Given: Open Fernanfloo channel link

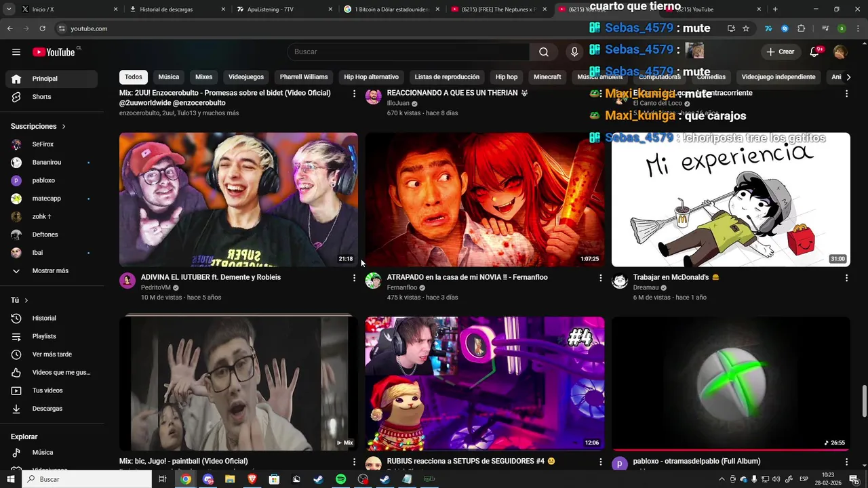Looking at the screenshot, I should click(x=402, y=288).
